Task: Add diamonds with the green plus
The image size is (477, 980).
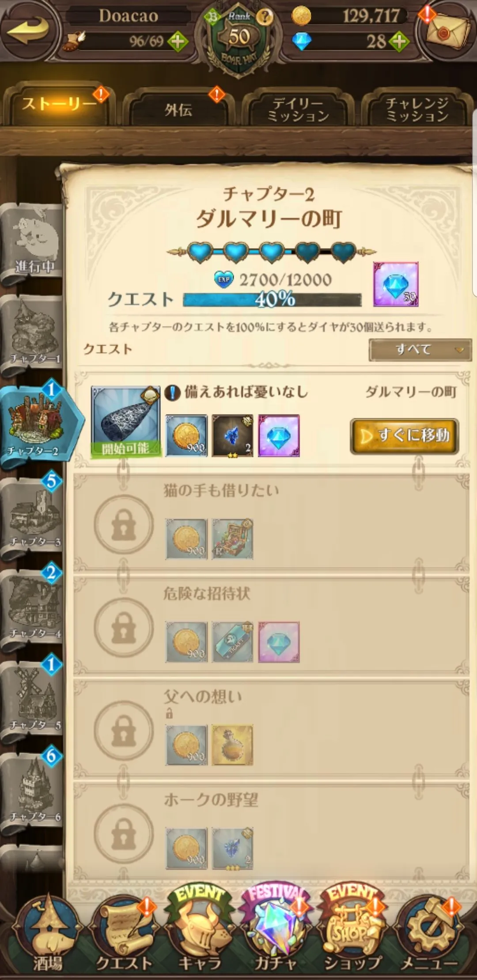Action: [x=399, y=42]
